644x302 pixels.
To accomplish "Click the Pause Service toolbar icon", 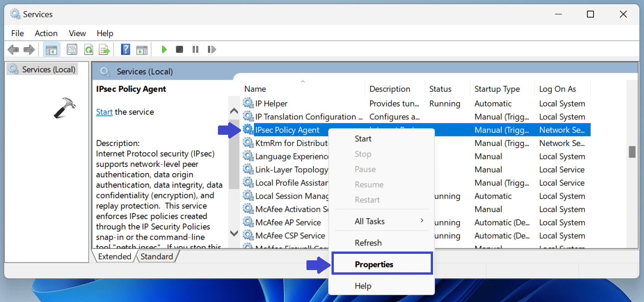I will tap(195, 49).
